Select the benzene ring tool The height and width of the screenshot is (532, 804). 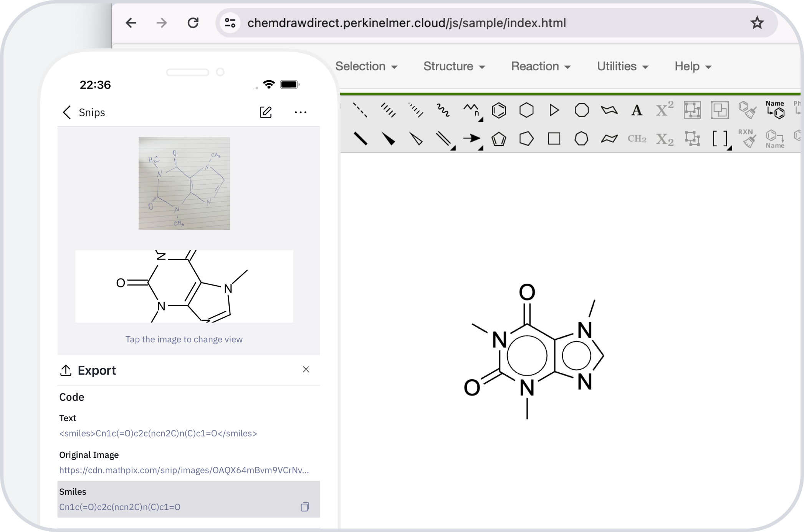coord(498,110)
